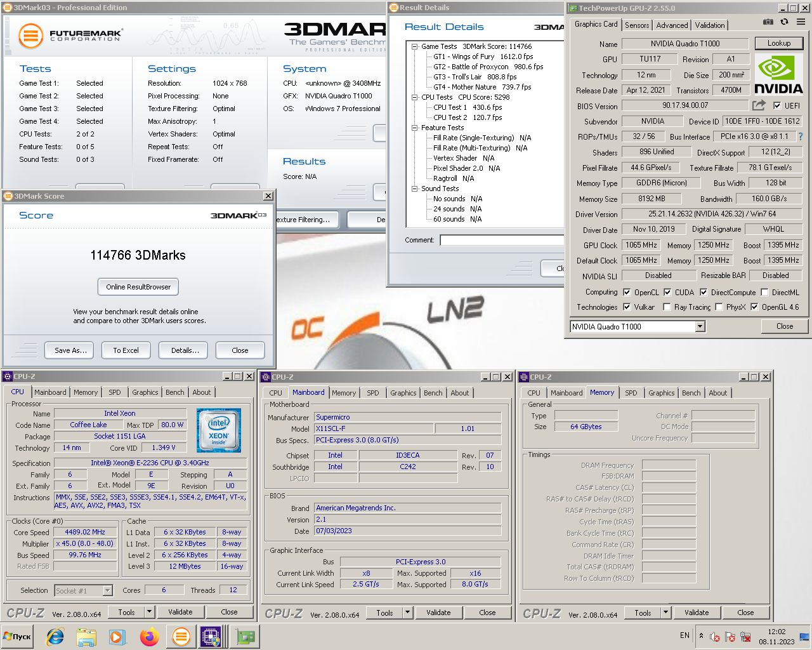Click Details... button in 3DMark Score

tap(185, 350)
